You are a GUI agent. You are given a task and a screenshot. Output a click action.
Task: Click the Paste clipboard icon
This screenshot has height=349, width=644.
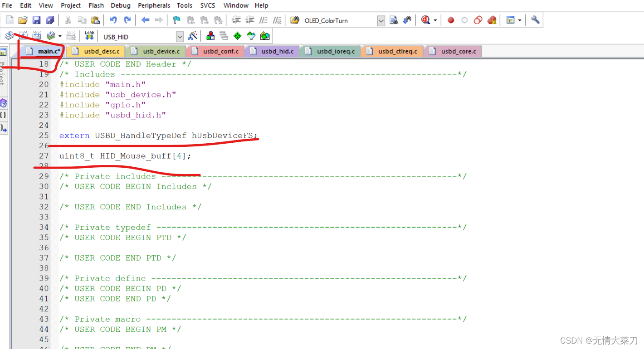pyautogui.click(x=95, y=20)
